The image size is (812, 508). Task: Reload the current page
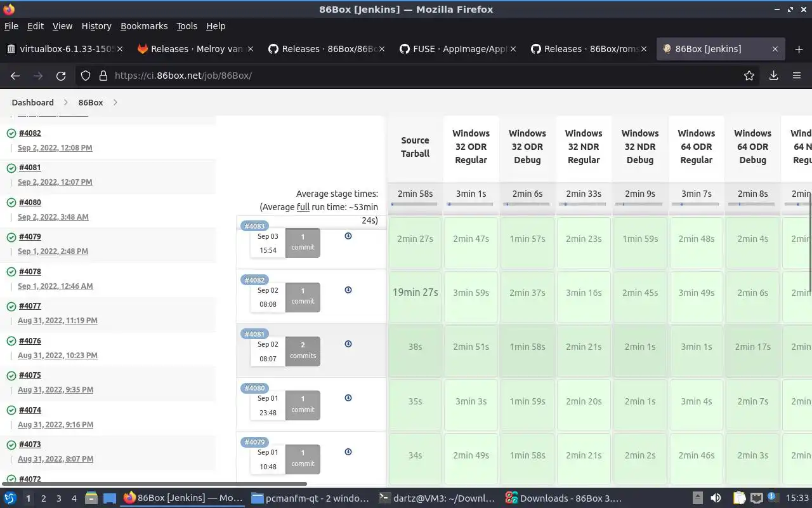pyautogui.click(x=61, y=76)
